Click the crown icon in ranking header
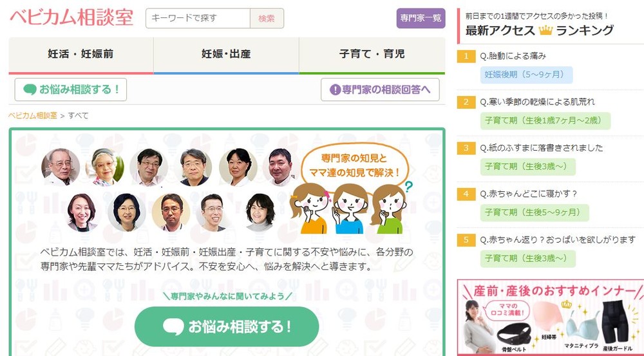 click(545, 30)
